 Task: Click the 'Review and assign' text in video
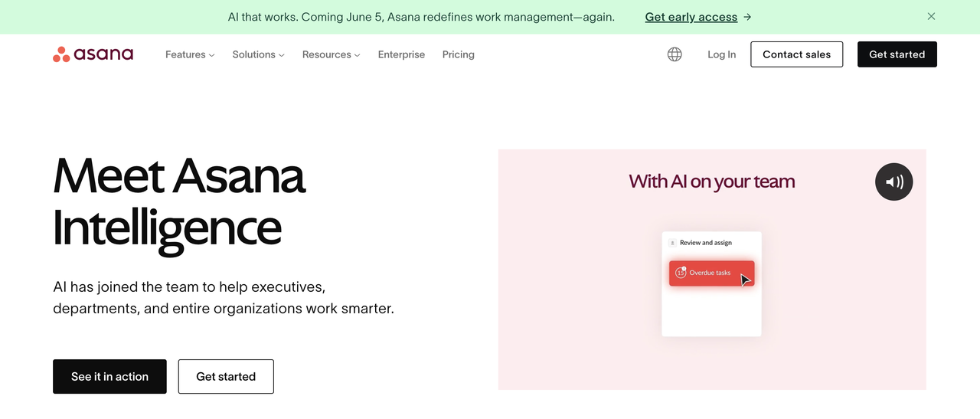point(706,243)
